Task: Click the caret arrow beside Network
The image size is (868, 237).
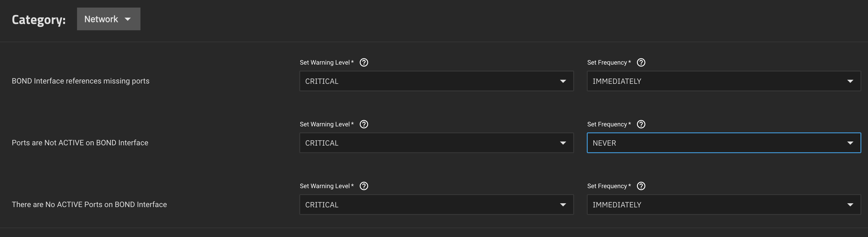Action: 128,19
